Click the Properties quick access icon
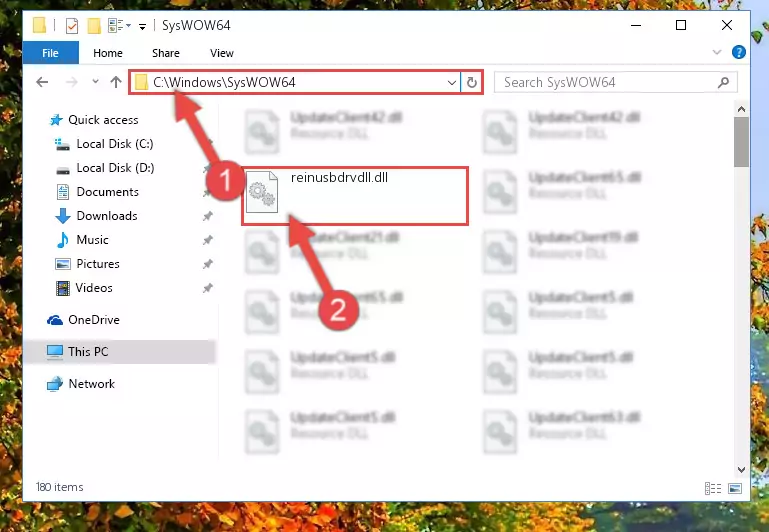 (72, 25)
